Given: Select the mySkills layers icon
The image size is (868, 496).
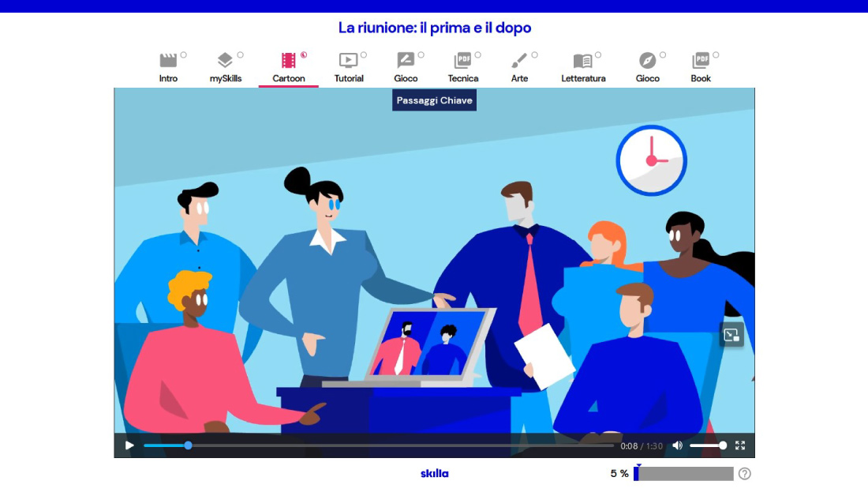Looking at the screenshot, I should [x=226, y=61].
